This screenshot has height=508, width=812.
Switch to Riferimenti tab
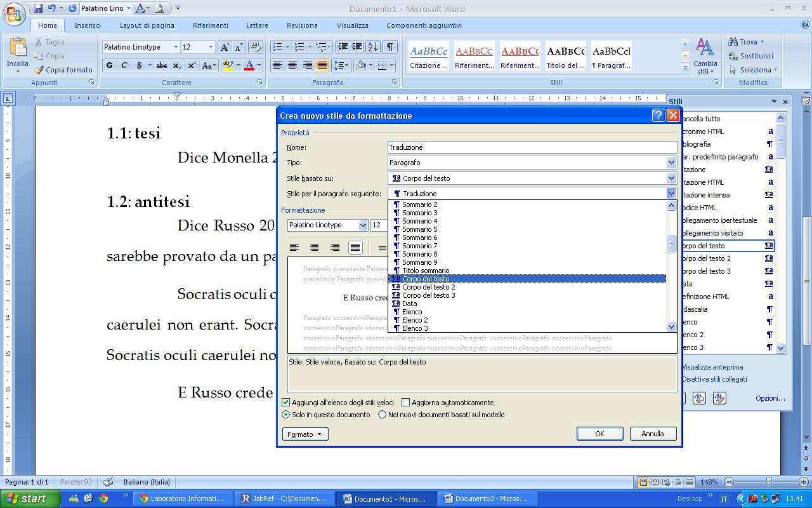(211, 25)
